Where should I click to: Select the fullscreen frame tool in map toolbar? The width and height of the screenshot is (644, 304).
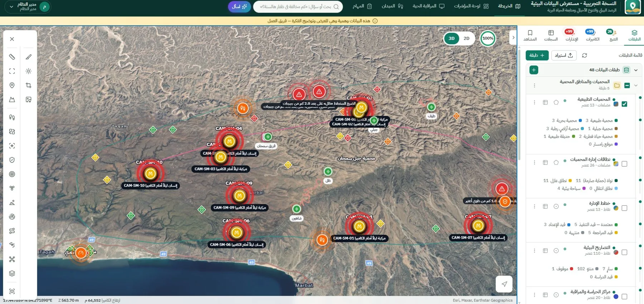pyautogui.click(x=12, y=71)
